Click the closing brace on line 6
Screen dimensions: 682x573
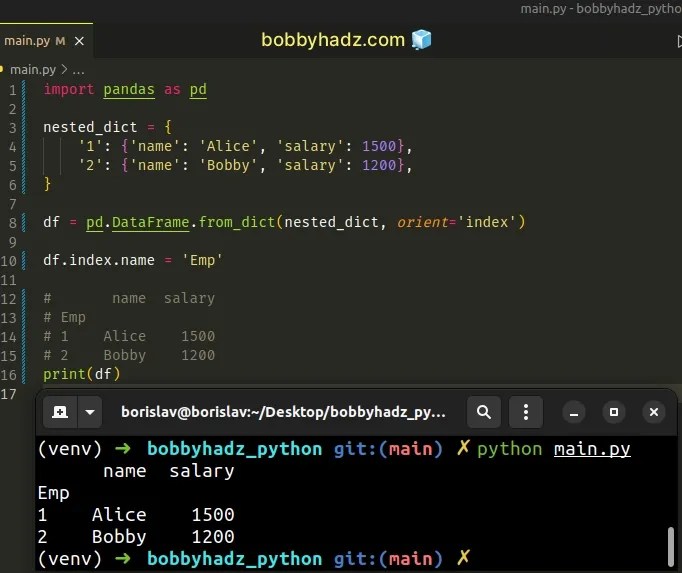(x=47, y=184)
